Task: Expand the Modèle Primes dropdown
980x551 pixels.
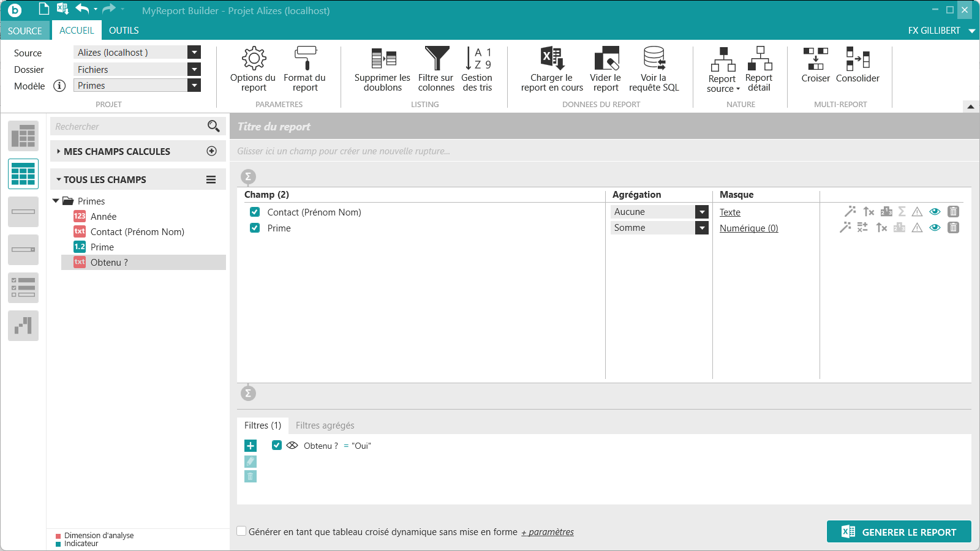Action: pyautogui.click(x=194, y=86)
